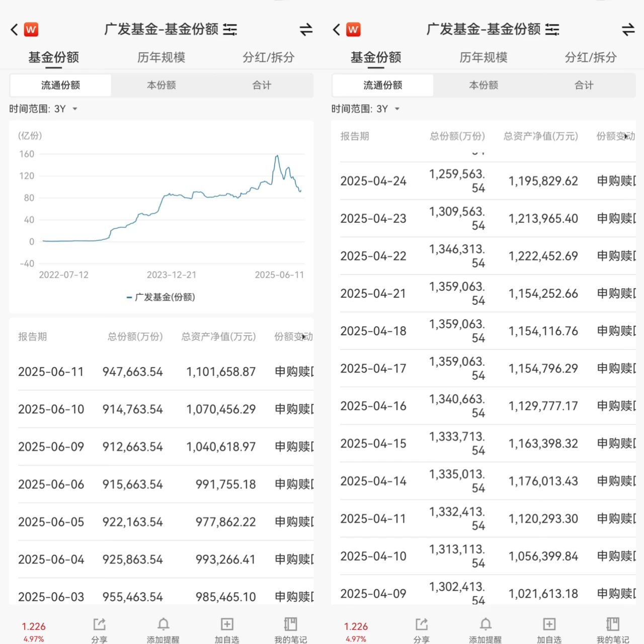The image size is (644, 644).
Task: Expand 份额变动 column arrow in right table
Action: (x=626, y=136)
